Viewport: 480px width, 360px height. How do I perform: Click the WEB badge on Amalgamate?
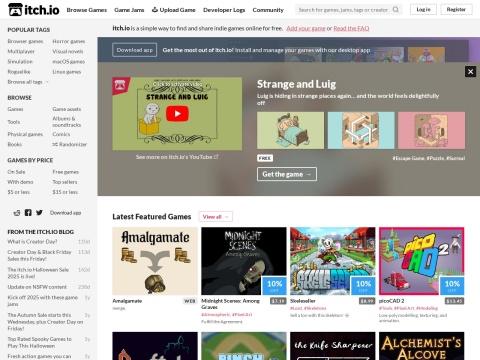[x=190, y=301]
